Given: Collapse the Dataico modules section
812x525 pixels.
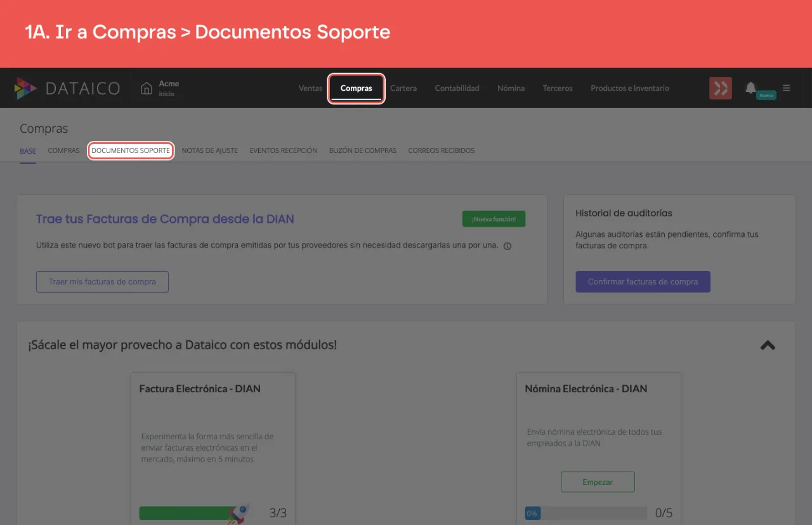Looking at the screenshot, I should point(768,345).
